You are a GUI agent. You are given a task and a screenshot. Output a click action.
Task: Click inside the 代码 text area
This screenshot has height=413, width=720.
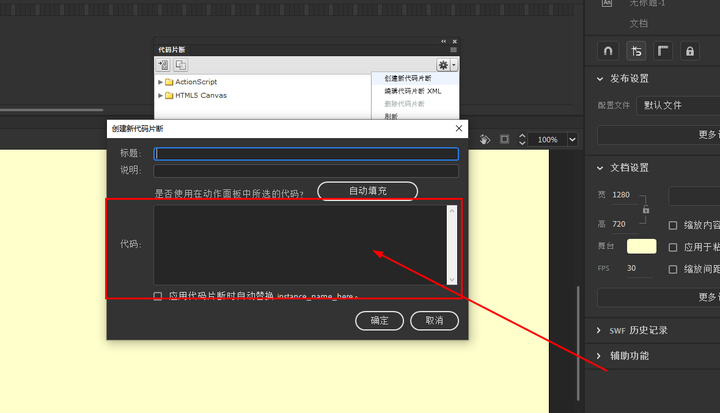click(300, 244)
